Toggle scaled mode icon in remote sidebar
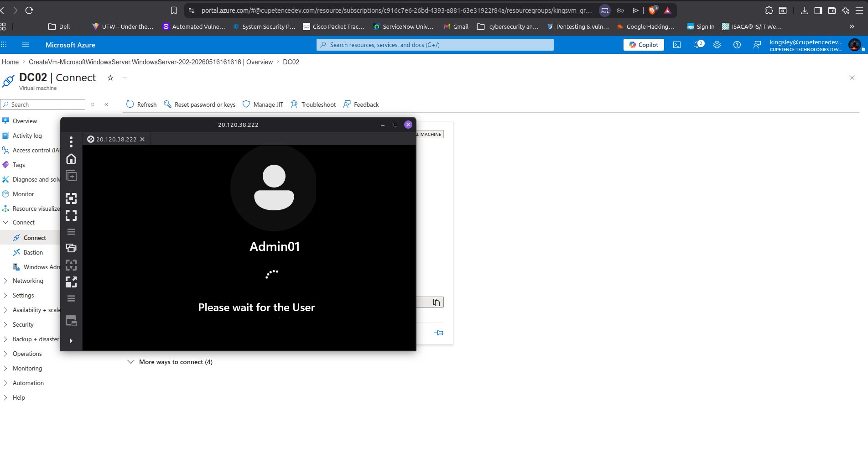 pos(71,282)
